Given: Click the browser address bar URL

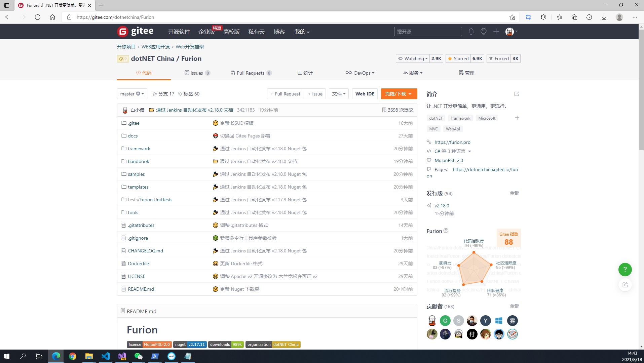Looking at the screenshot, I should point(115,17).
